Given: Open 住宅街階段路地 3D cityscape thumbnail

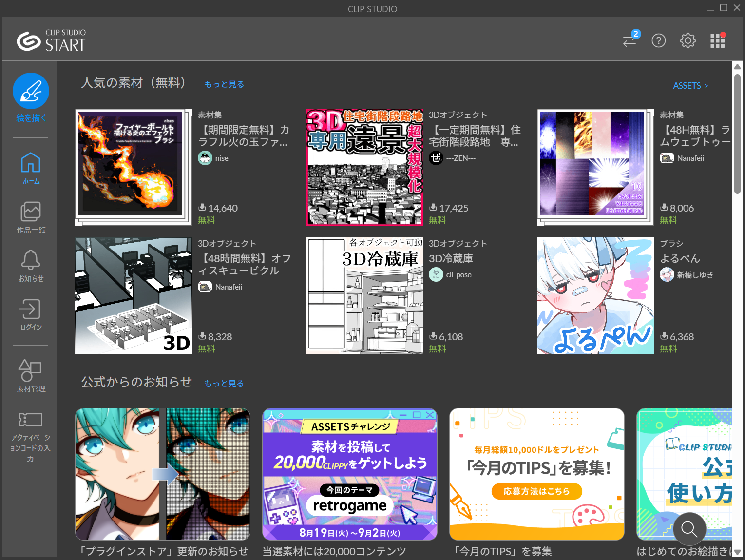Looking at the screenshot, I should tap(364, 167).
